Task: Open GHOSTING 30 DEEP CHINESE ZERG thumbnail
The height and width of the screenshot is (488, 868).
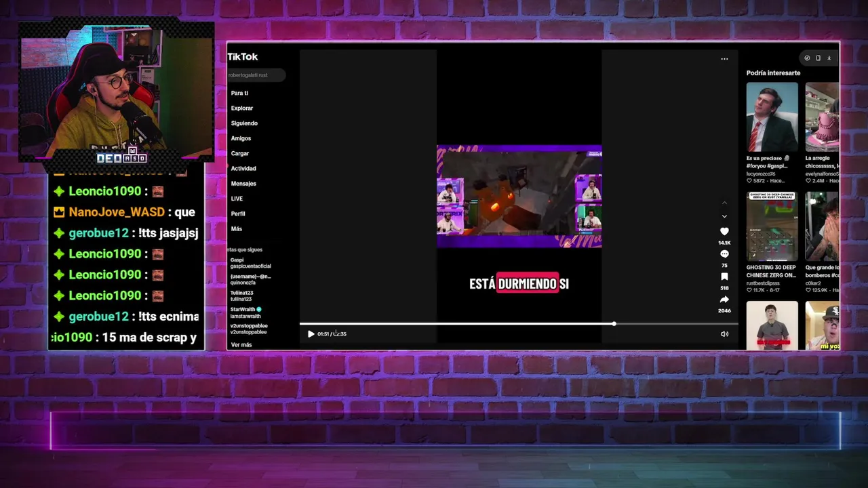Action: (772, 226)
